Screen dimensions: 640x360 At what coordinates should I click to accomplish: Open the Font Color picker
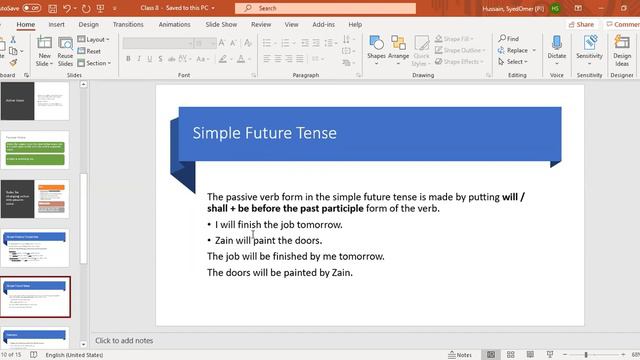(241, 59)
